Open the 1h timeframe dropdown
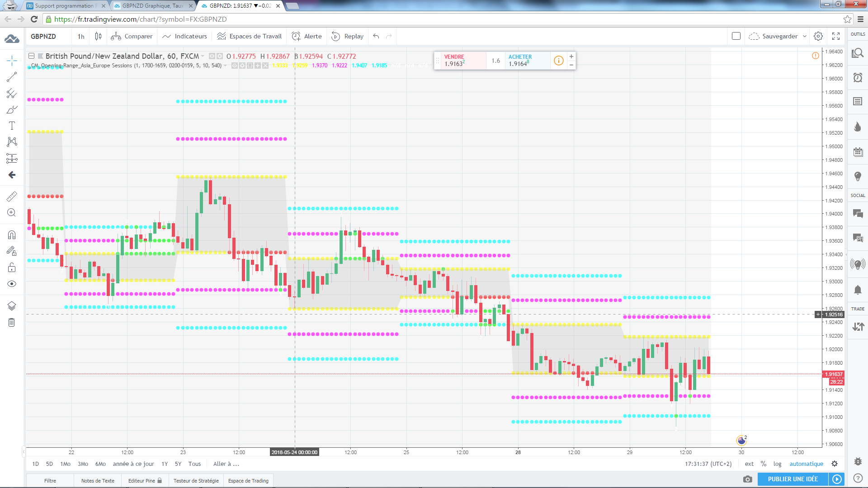This screenshot has width=868, height=488. pos(81,36)
